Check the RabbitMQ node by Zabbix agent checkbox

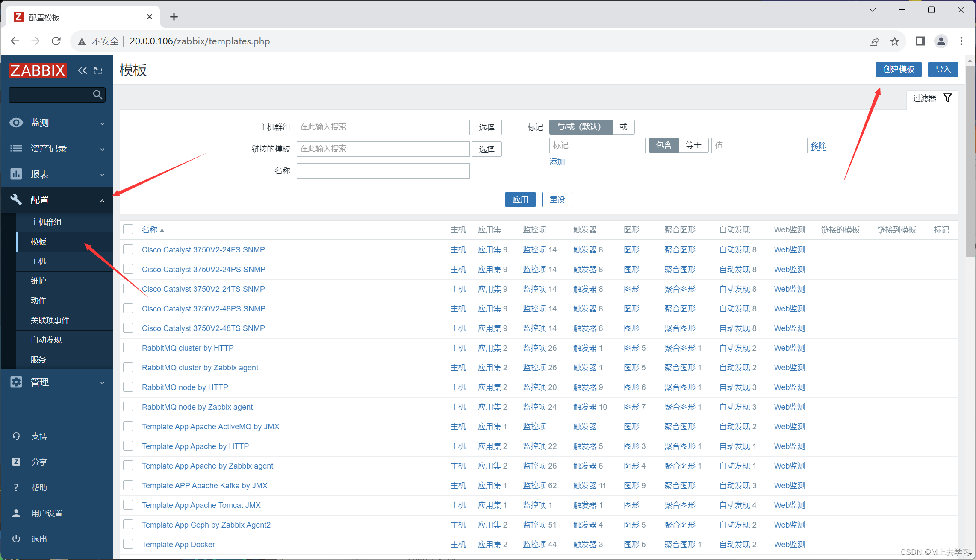click(x=128, y=407)
